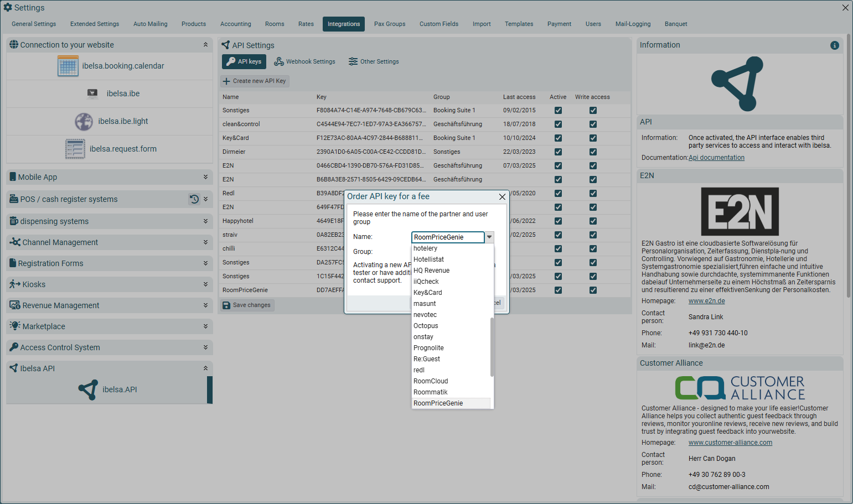The image size is (853, 504).
Task: Click the Name combo box dropdown arrow
Action: pos(489,237)
